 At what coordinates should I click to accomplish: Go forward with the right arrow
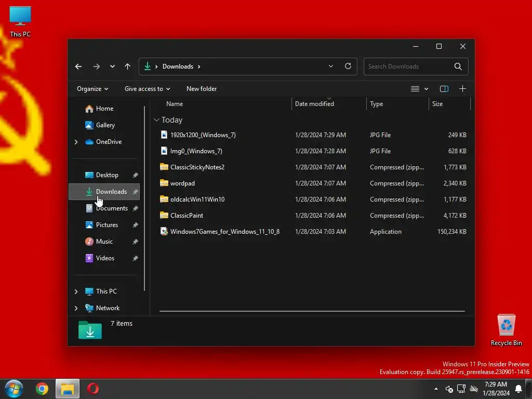97,66
